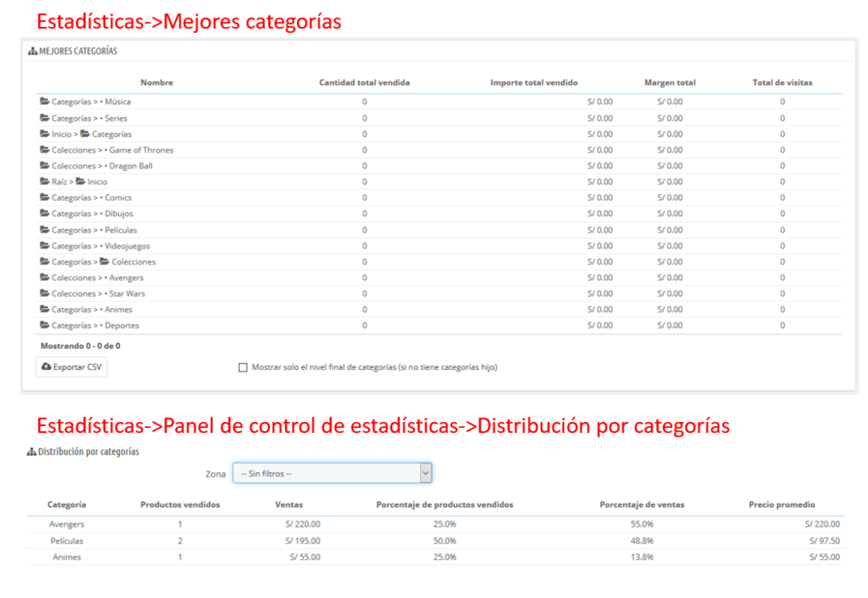Sort by the Cantidad total vendida column
This screenshot has height=598, width=868.
tap(363, 82)
